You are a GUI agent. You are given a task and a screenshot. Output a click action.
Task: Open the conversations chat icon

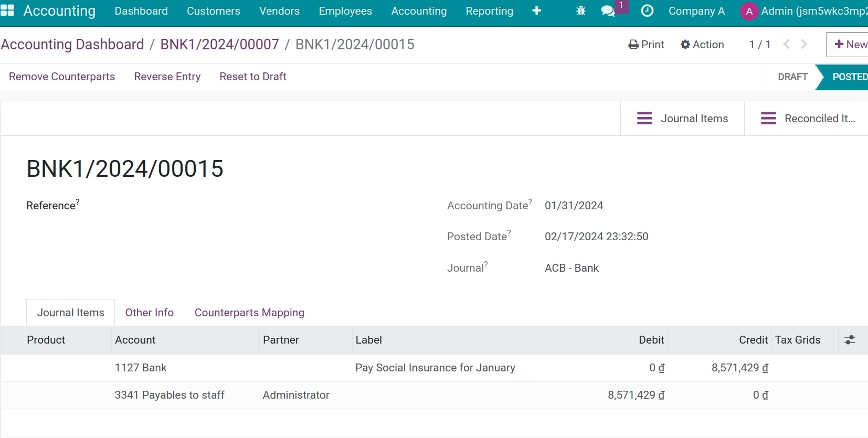pyautogui.click(x=608, y=11)
